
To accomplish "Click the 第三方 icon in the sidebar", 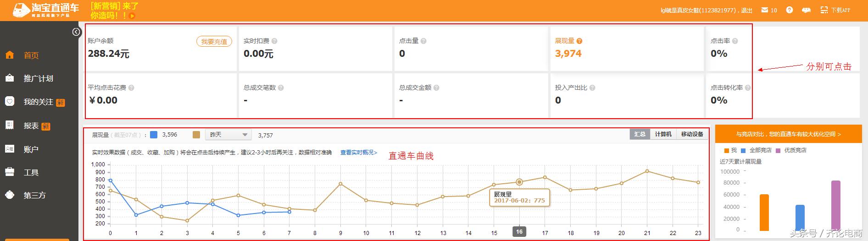I will point(10,195).
